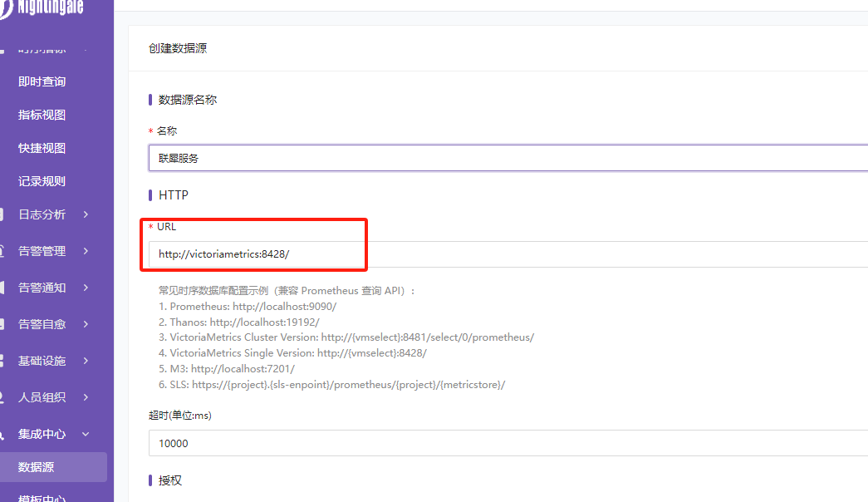
Task: Click the 集成中心 sidebar icon
Action: [3, 434]
